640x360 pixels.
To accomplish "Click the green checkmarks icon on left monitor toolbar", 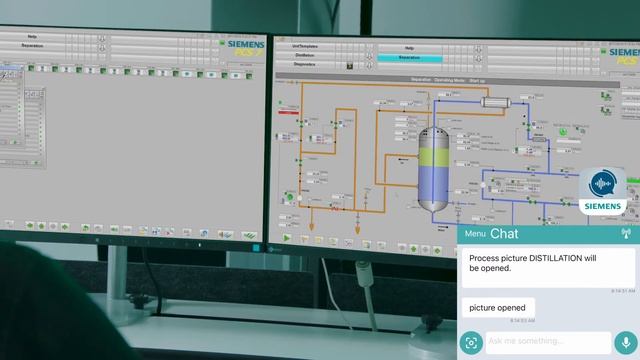I will [249, 235].
